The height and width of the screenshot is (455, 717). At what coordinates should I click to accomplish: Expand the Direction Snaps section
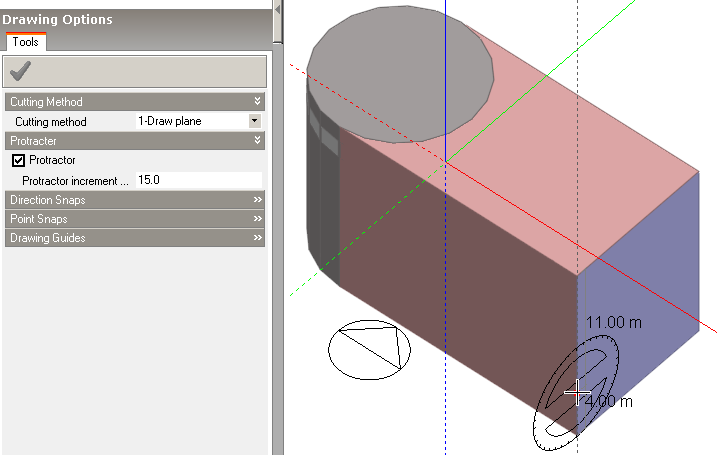click(x=257, y=200)
